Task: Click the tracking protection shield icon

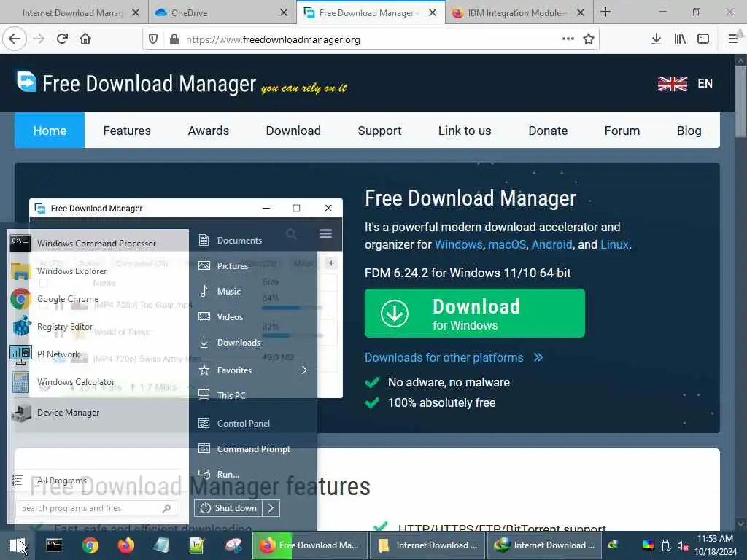Action: pos(153,39)
